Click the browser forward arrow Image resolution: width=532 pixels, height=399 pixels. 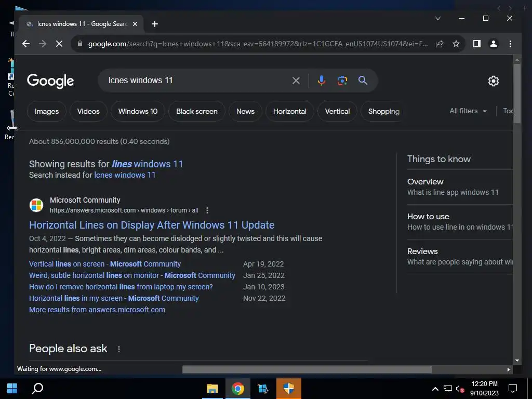pyautogui.click(x=43, y=44)
